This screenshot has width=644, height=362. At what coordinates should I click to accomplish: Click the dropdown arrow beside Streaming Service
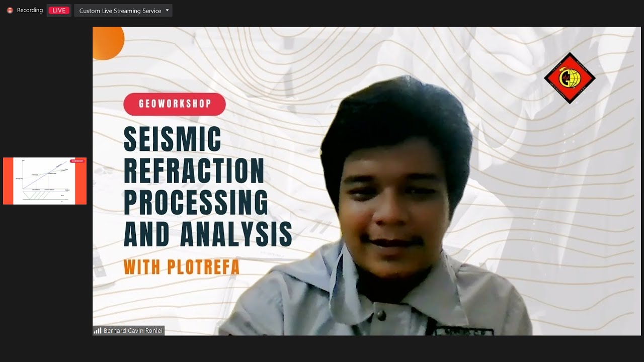point(167,11)
